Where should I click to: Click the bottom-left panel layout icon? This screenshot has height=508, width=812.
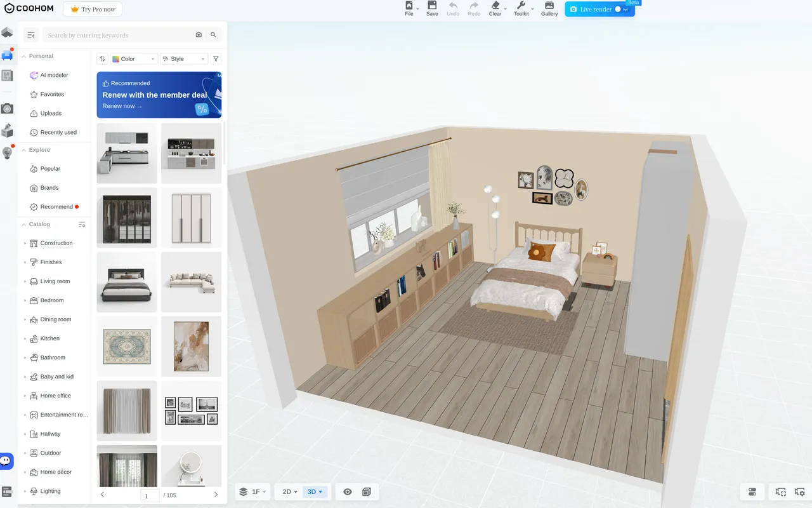8,491
